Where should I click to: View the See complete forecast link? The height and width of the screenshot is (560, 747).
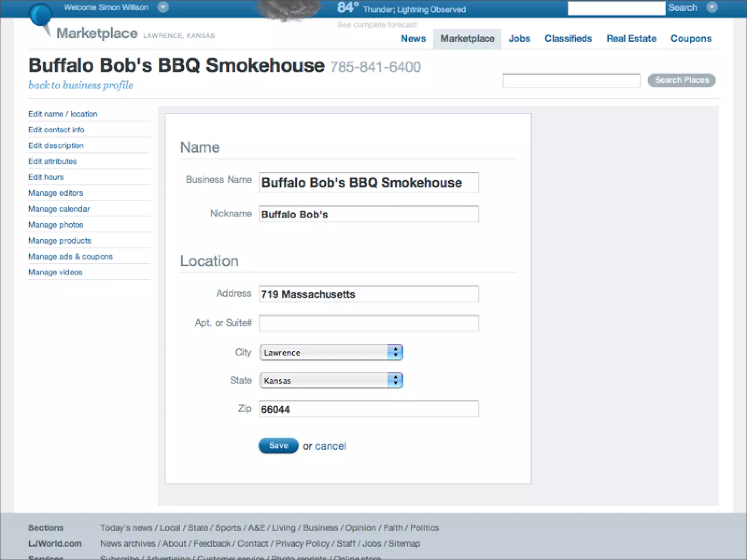(x=377, y=25)
